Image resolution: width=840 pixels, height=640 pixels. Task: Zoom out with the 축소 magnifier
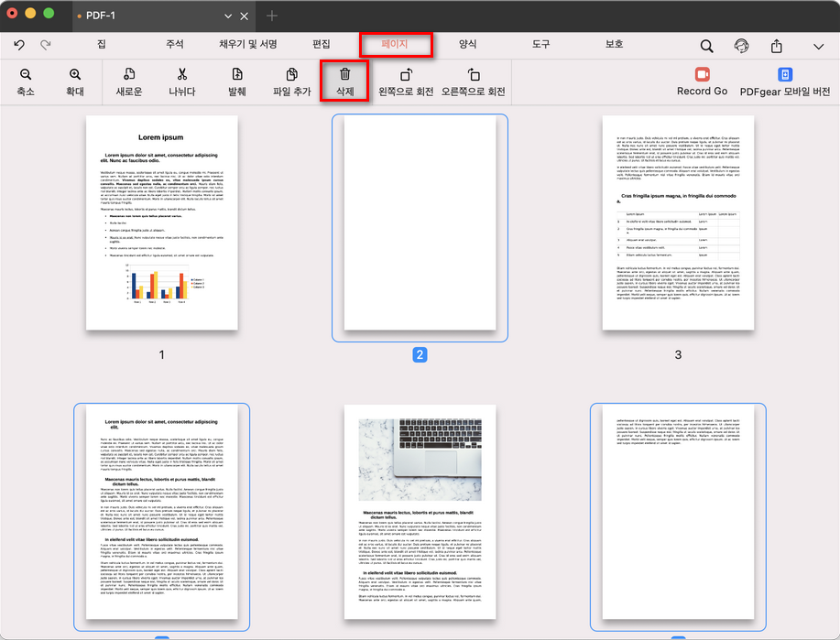(26, 75)
